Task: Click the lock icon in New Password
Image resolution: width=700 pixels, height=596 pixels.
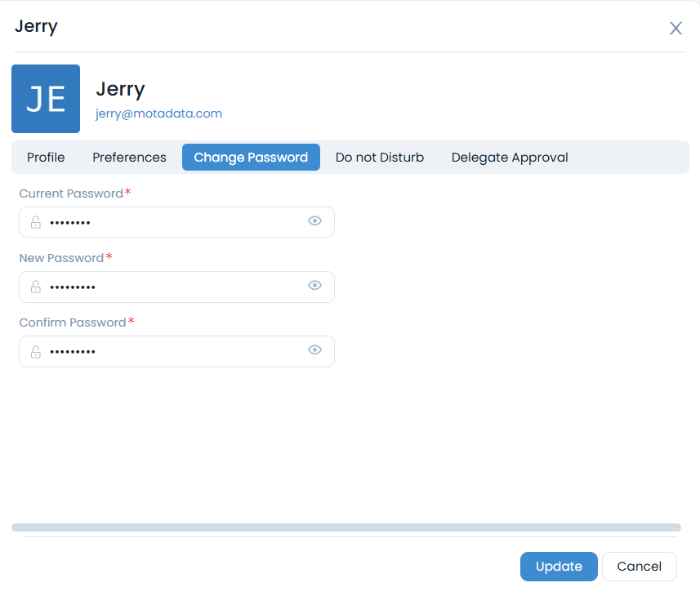Action: 35,287
